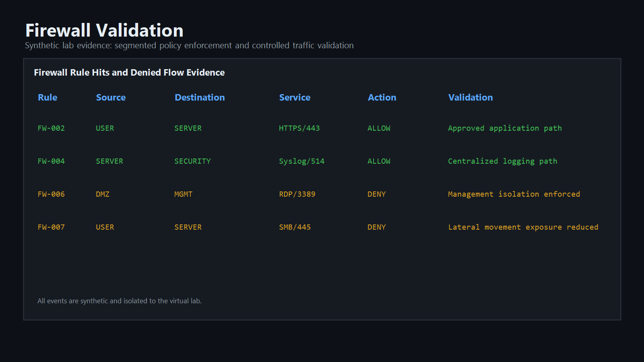Click the 'Service' column header
Screen dimensions: 644x362
point(295,97)
